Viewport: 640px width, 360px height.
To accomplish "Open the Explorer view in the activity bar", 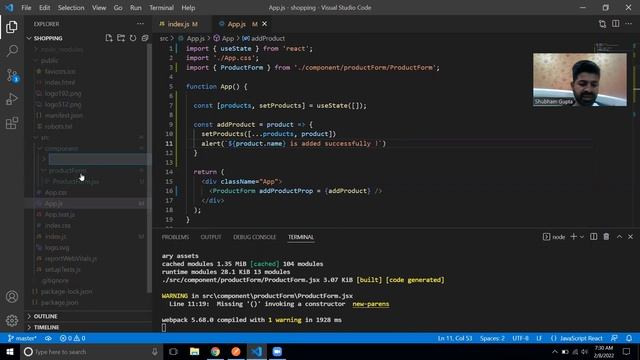I will pos(12,27).
